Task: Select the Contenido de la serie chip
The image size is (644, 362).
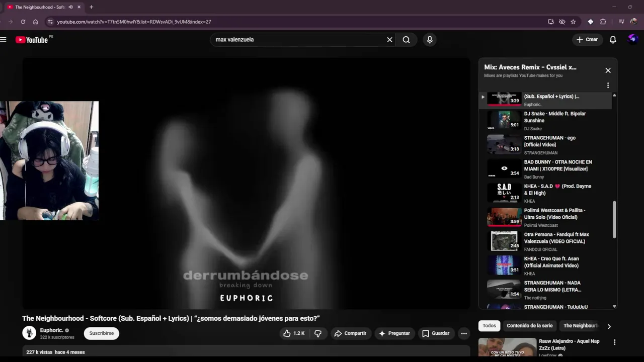Action: coord(530,326)
